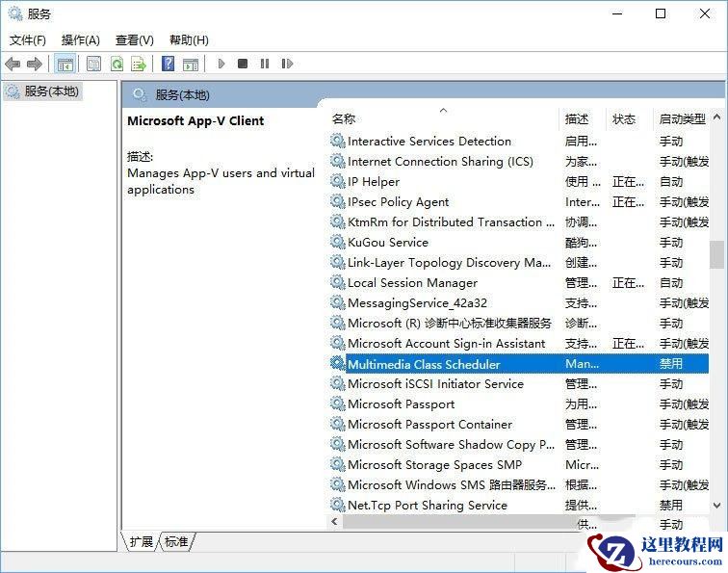Select the MessagingService_42a32 row
Viewport: 728px width, 573px height.
(x=519, y=302)
